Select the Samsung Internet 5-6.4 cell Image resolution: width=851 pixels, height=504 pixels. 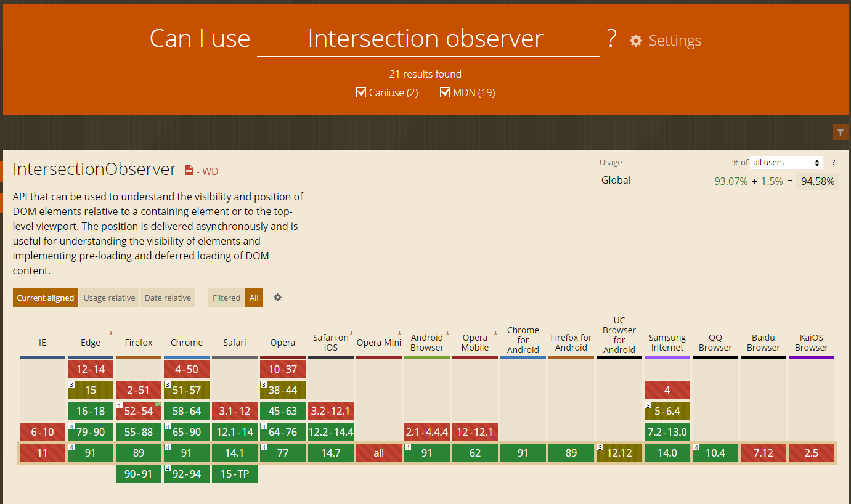667,411
